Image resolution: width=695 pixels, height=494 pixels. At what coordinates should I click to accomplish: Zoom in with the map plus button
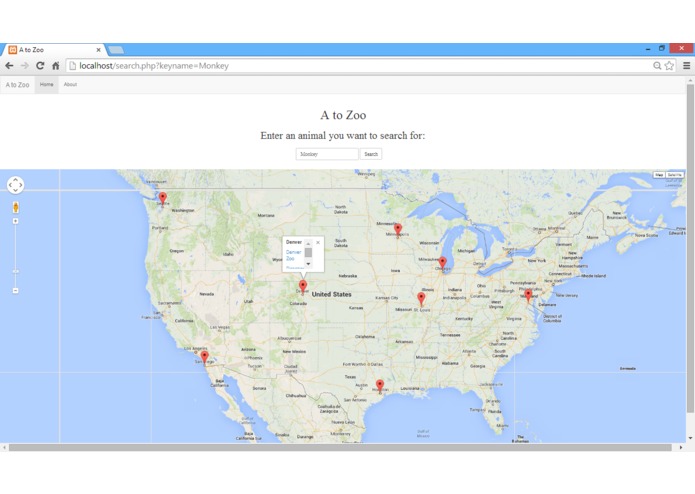(16, 221)
